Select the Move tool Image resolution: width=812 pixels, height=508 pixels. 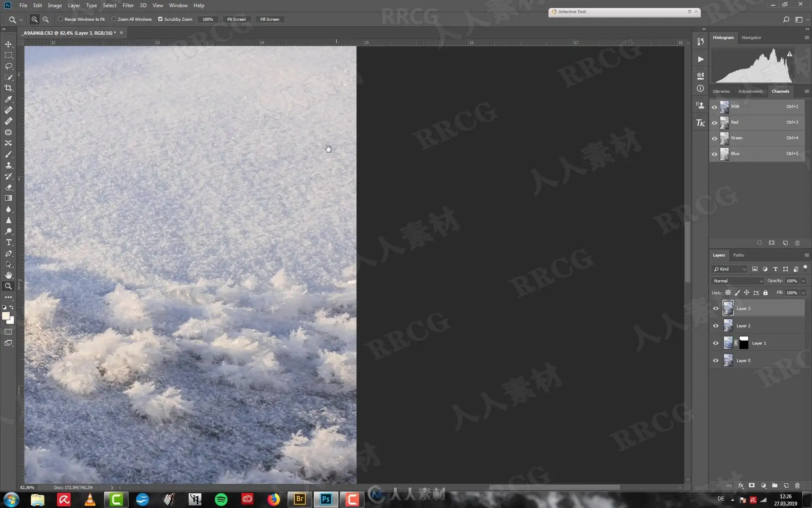tap(8, 44)
